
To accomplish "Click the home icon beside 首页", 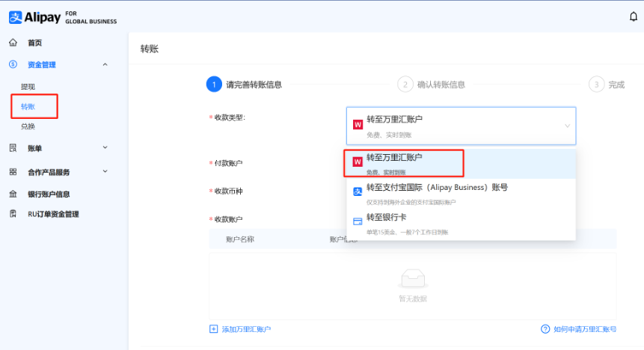I will pyautogui.click(x=13, y=43).
